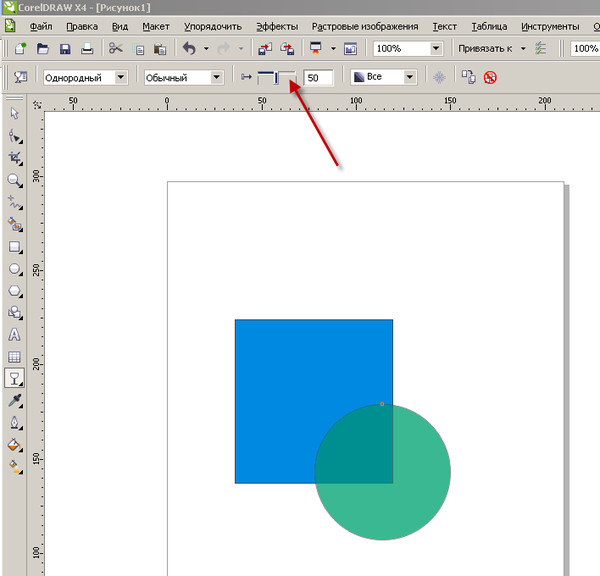Open the Таблица menu

(x=489, y=26)
